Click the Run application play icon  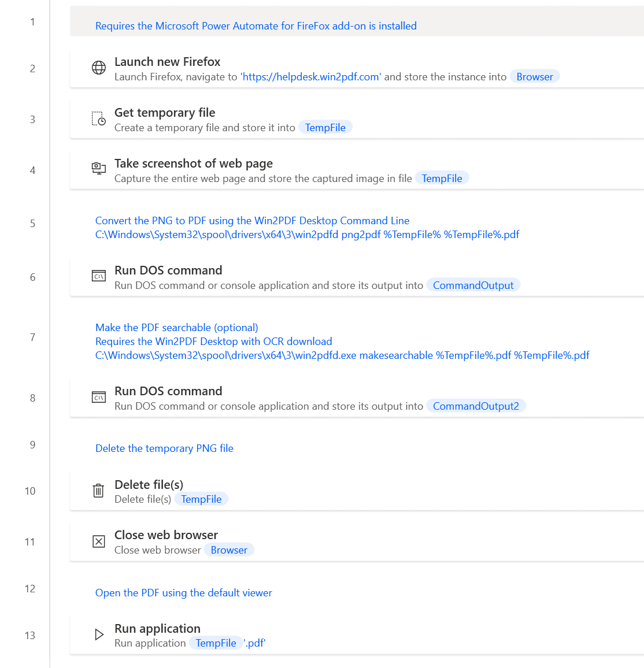pyautogui.click(x=99, y=634)
